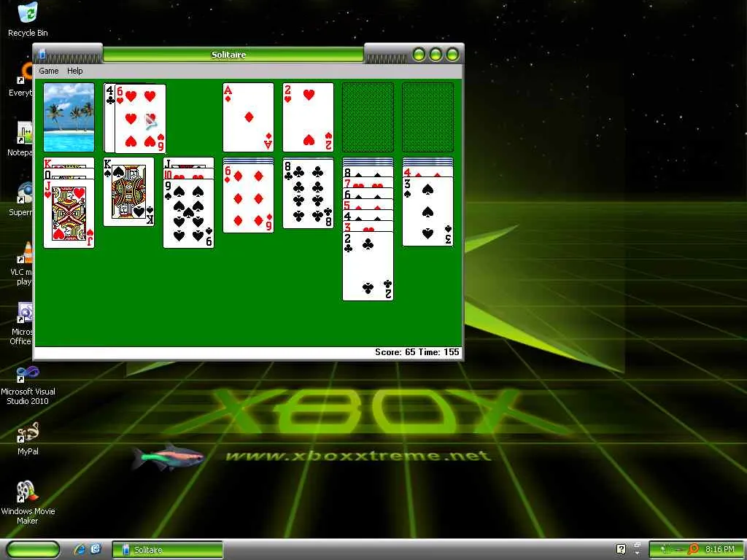747x560 pixels.
Task: Open the Recycle Bin desktop icon
Action: pos(28,20)
